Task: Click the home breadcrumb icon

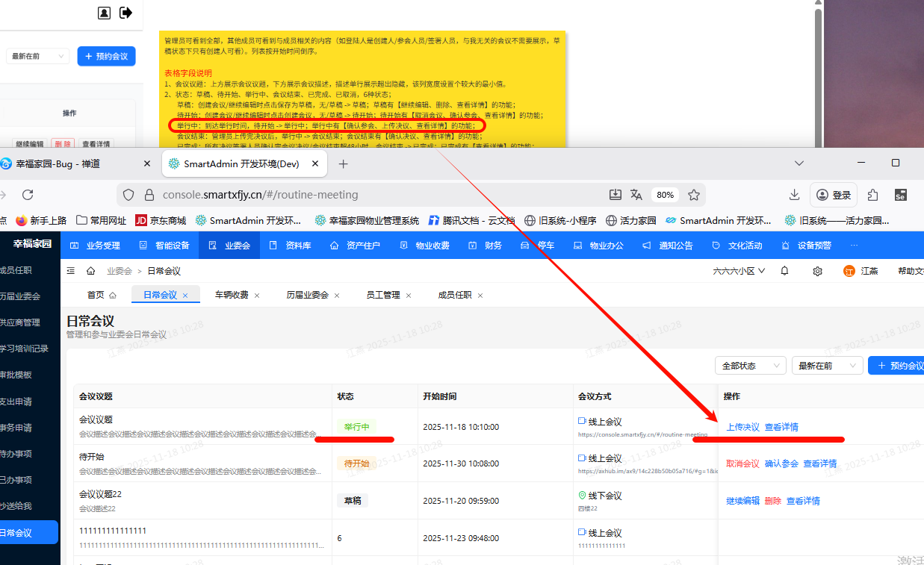Action: (90, 271)
